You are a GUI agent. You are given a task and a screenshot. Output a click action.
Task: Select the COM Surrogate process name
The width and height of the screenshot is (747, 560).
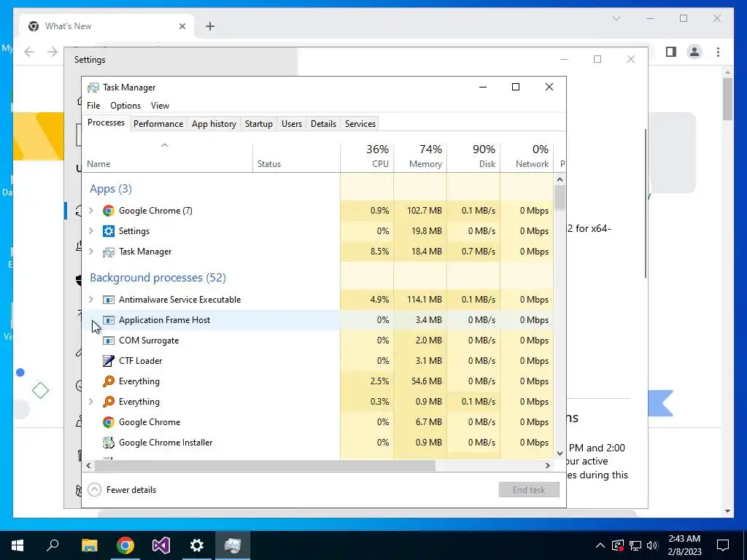(x=149, y=341)
